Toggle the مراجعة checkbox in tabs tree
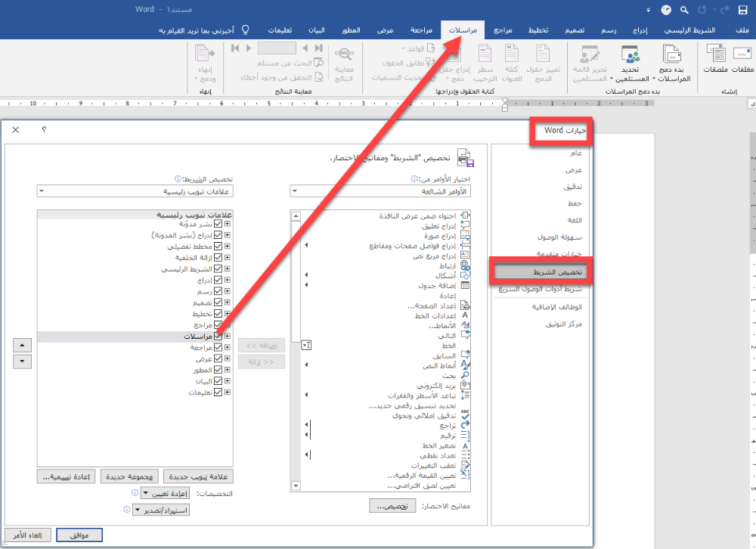756x549 pixels. [x=218, y=347]
